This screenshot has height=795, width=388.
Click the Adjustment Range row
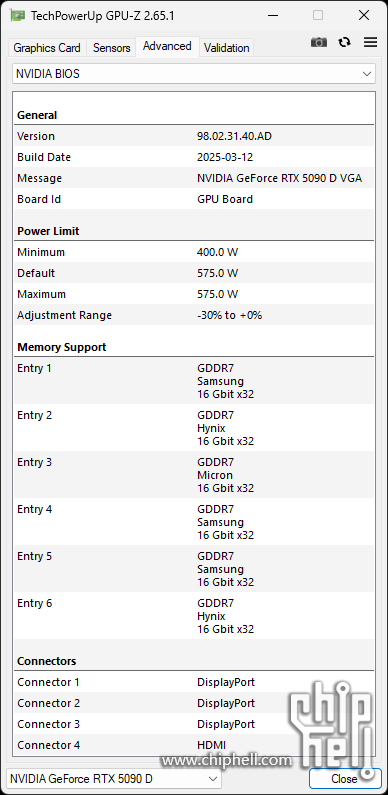(x=194, y=315)
